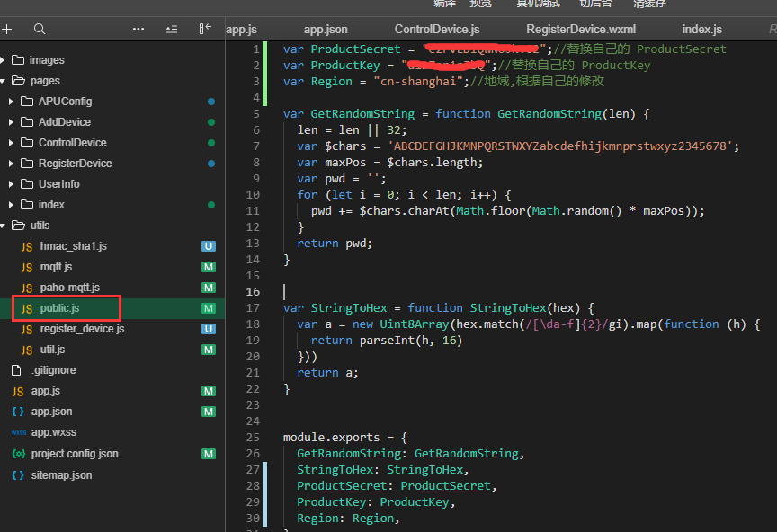Click the M status badge of mqtt.js
Screen dimensions: 777x532
coord(209,267)
